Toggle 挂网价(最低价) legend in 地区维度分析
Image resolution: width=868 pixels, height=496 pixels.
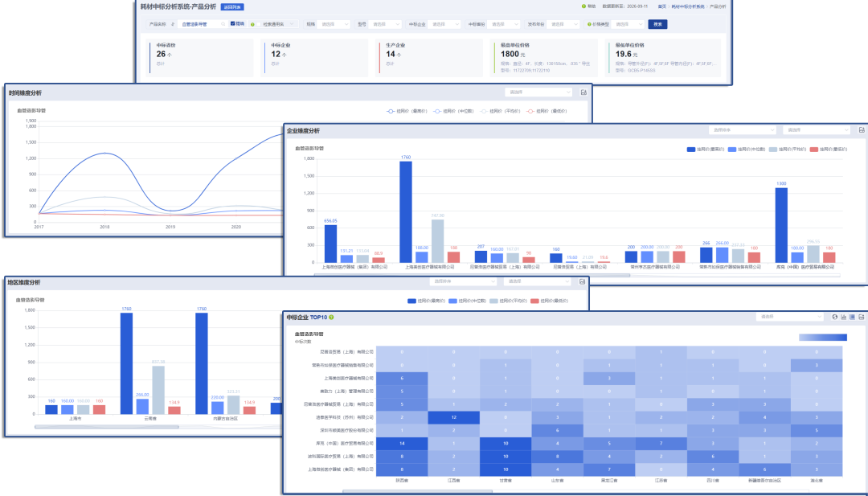coord(549,301)
